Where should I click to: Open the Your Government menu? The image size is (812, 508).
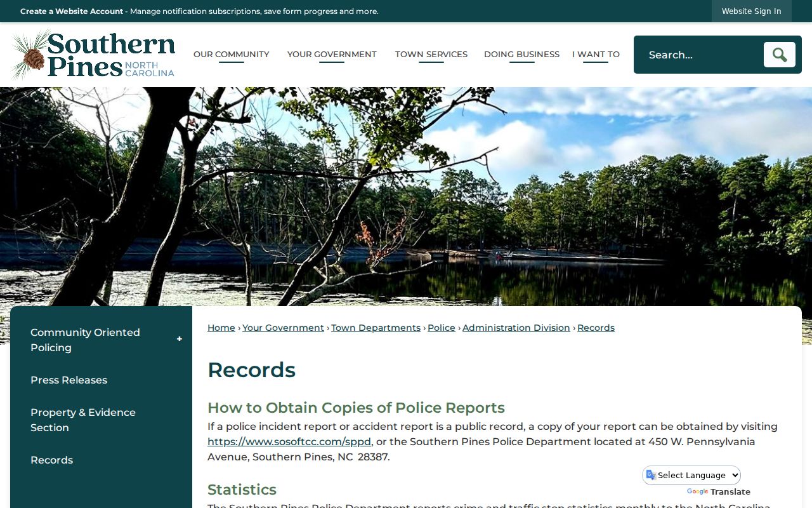click(332, 55)
